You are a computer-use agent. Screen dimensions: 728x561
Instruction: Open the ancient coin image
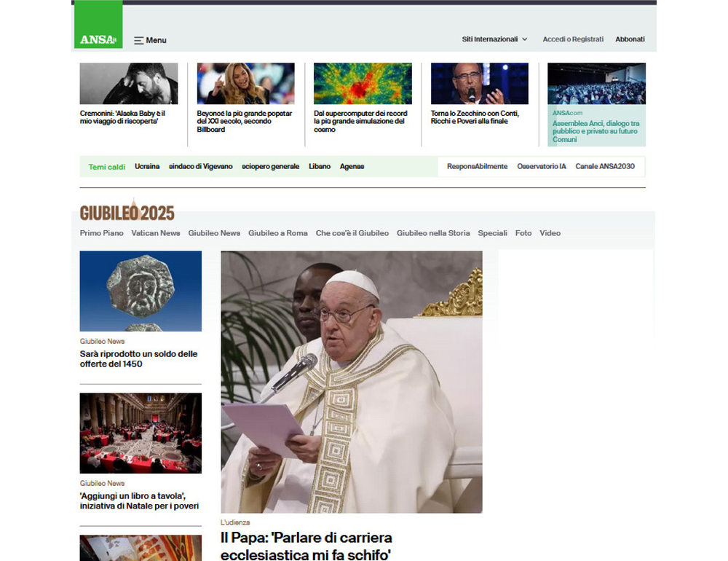point(141,291)
